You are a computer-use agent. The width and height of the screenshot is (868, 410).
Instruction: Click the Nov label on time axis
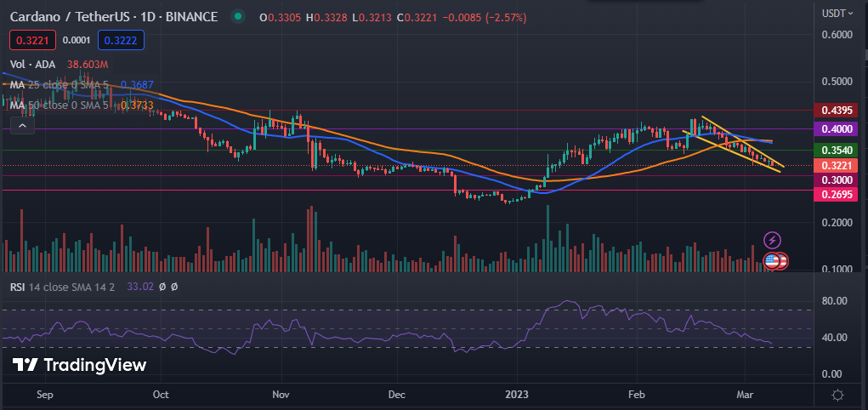point(281,395)
